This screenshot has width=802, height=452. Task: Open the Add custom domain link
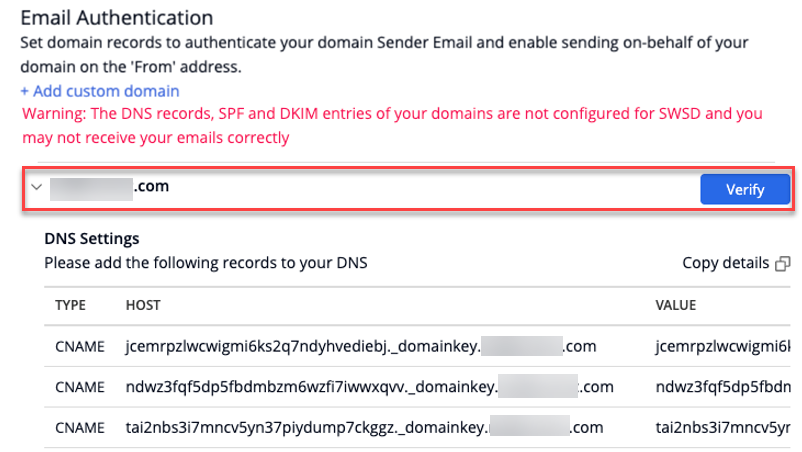(99, 91)
